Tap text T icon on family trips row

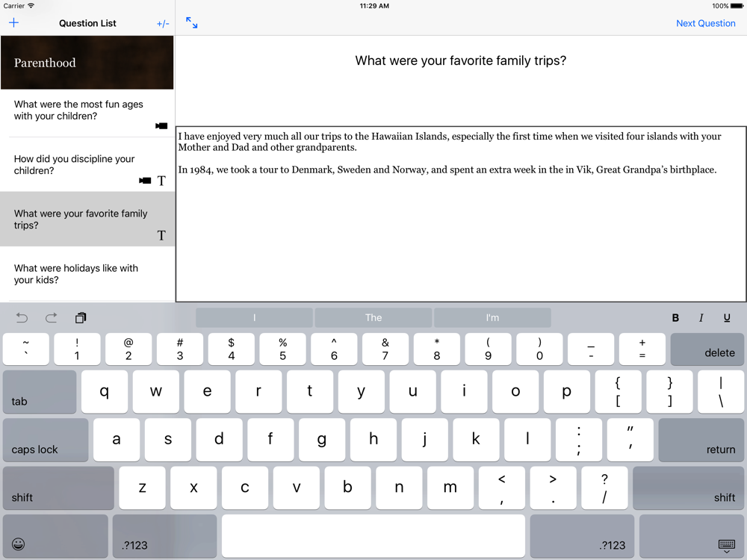(161, 235)
